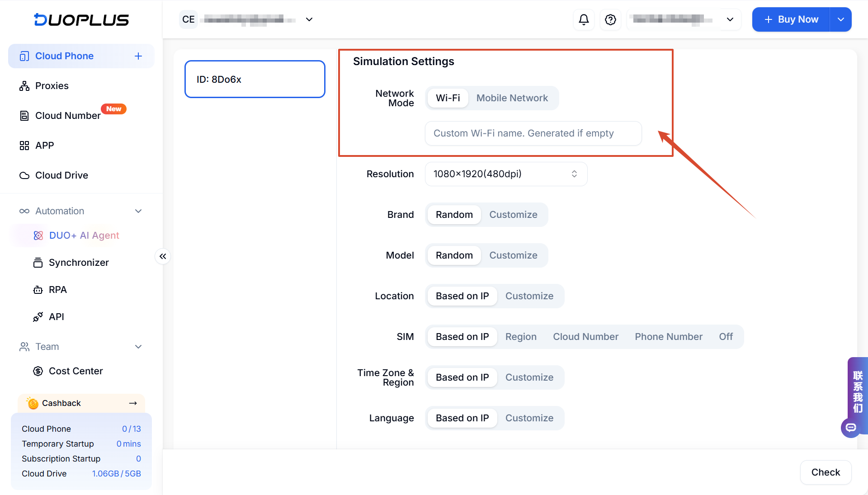Click the Cloud Drive cloud icon

pyautogui.click(x=24, y=175)
